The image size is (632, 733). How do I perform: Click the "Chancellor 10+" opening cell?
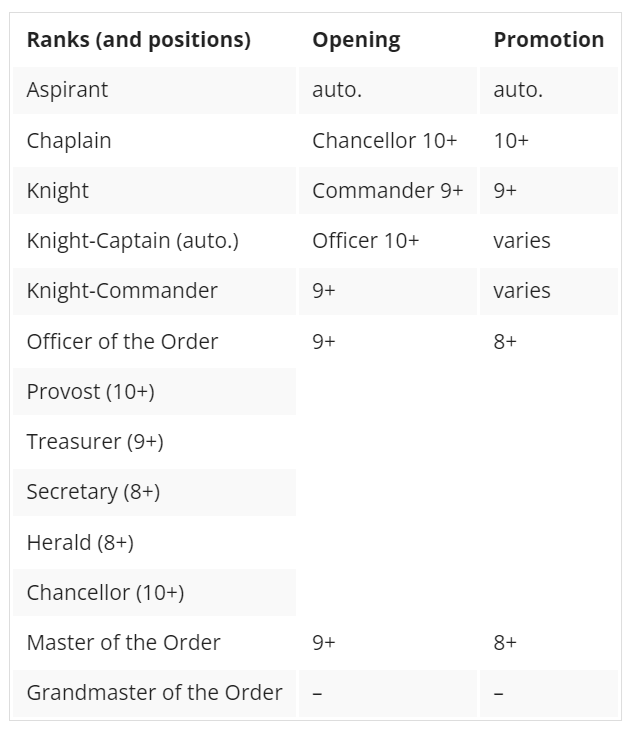pyautogui.click(x=384, y=141)
